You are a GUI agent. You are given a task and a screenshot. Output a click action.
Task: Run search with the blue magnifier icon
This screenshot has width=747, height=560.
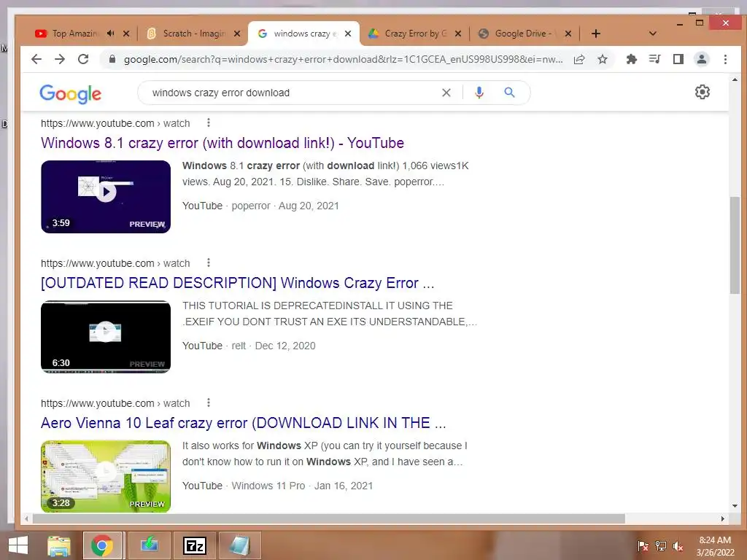tap(509, 93)
